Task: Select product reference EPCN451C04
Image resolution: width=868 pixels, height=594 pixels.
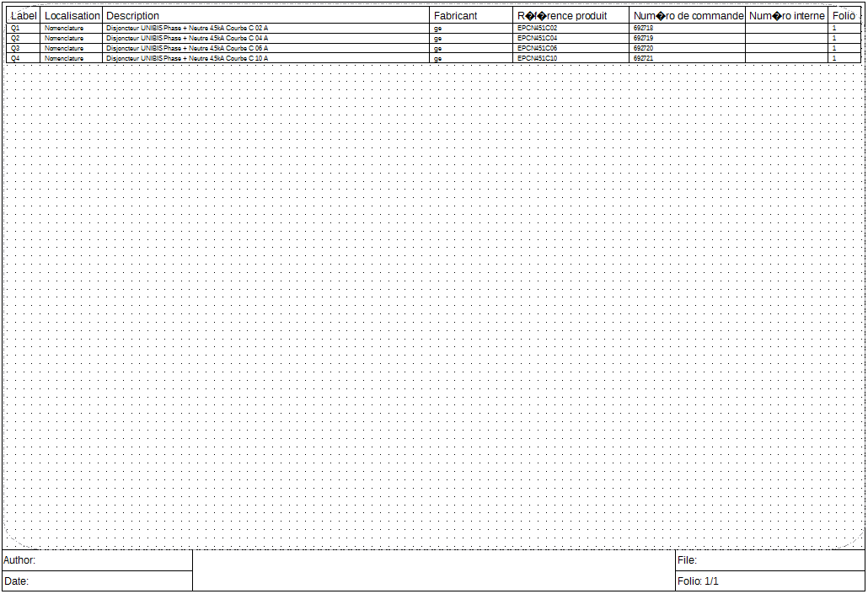Action: tap(538, 39)
